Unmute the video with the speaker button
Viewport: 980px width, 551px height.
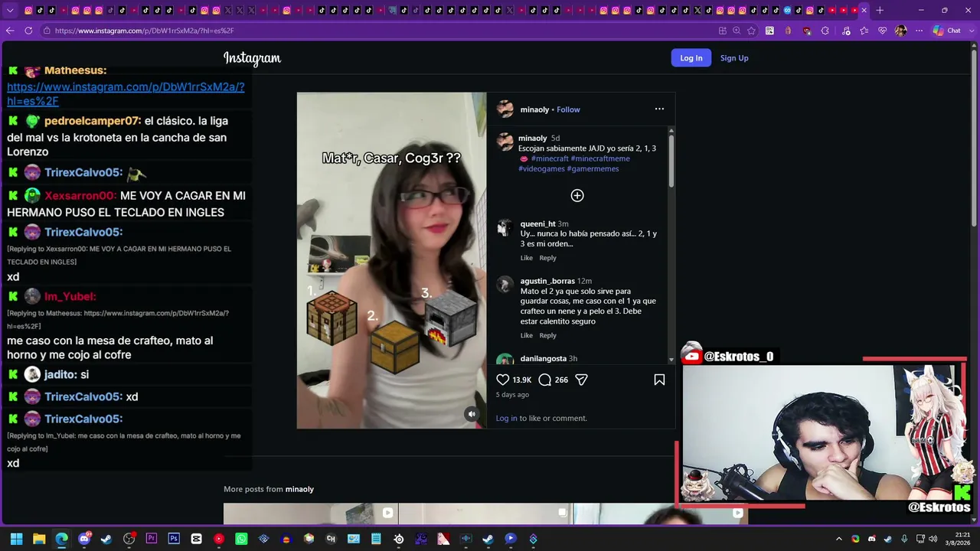coord(472,414)
